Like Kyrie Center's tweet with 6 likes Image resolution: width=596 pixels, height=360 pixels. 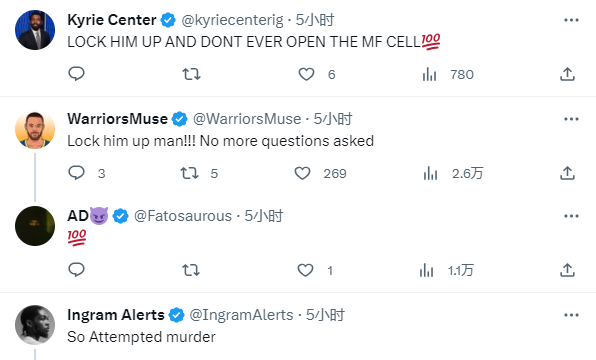[x=317, y=74]
